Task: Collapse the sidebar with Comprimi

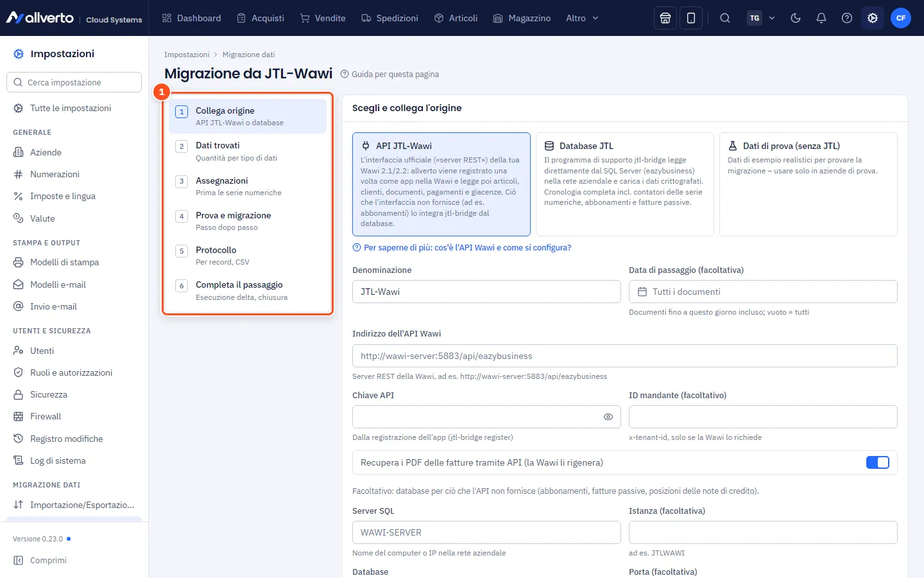Action: coord(40,560)
